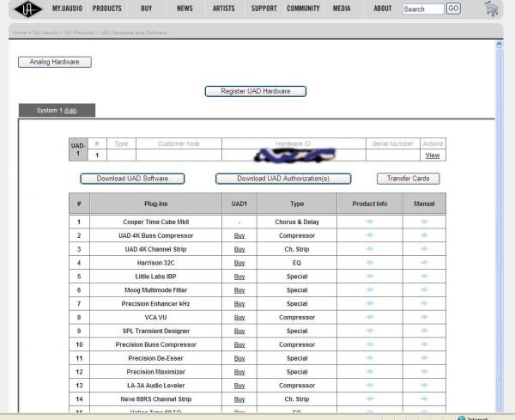Image resolution: width=515 pixels, height=420 pixels.
Task: Click Download UAD Authorization(s) button
Action: click(282, 179)
